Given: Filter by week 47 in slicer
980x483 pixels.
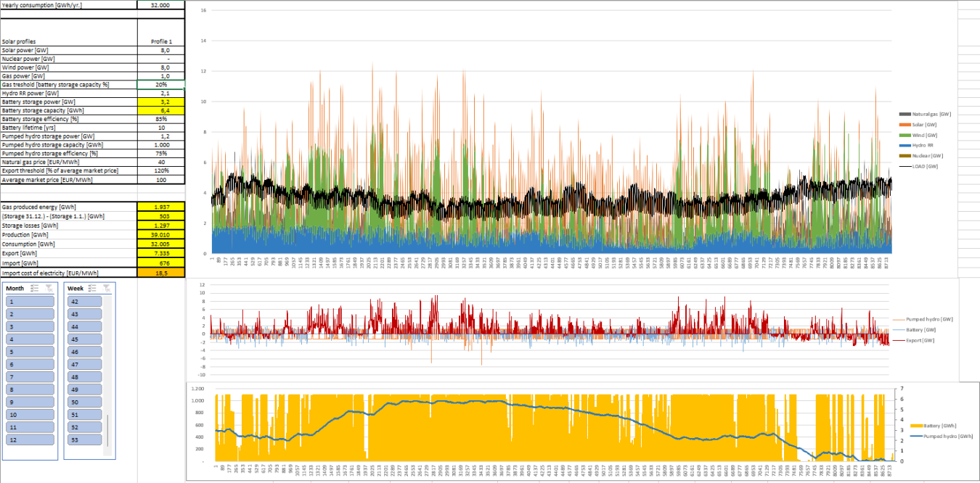Looking at the screenshot, I should click(84, 364).
